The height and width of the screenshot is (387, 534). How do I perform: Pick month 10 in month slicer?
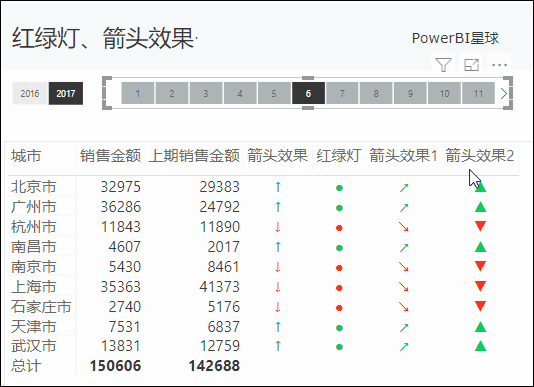(x=444, y=93)
